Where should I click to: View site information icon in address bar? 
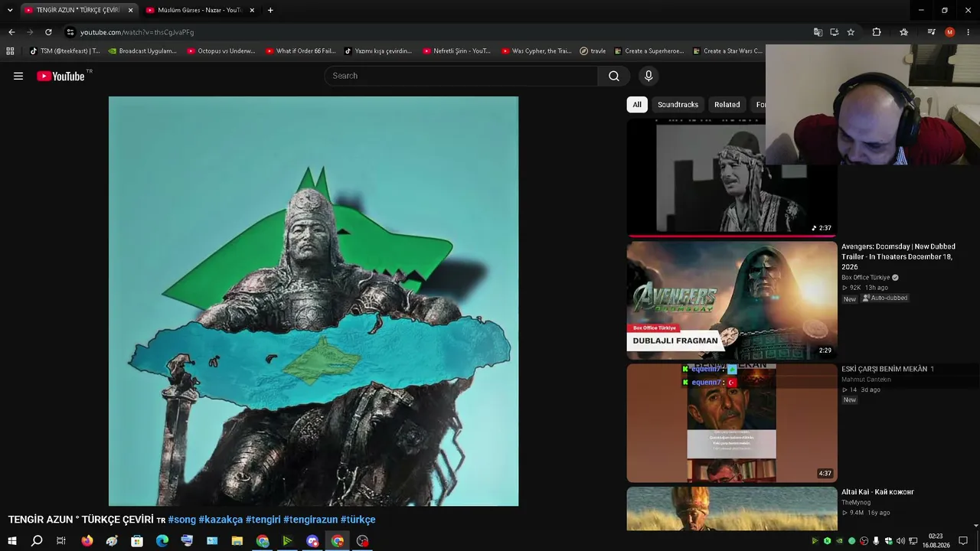(x=70, y=32)
